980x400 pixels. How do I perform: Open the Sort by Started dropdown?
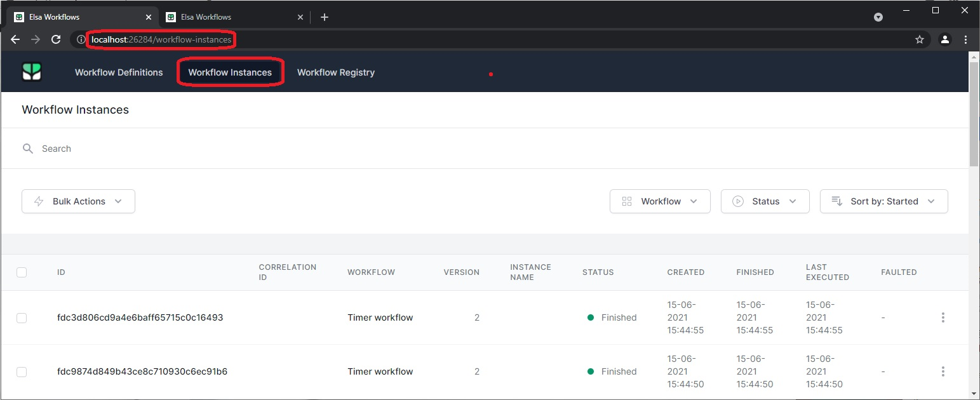click(883, 201)
